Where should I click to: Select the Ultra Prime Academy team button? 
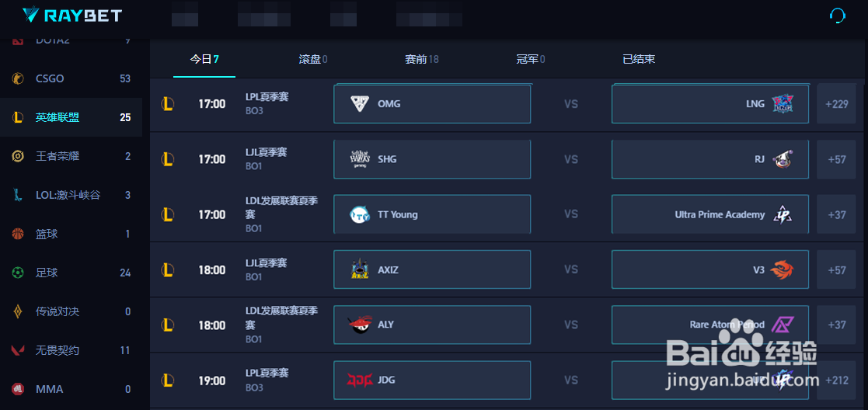click(709, 214)
